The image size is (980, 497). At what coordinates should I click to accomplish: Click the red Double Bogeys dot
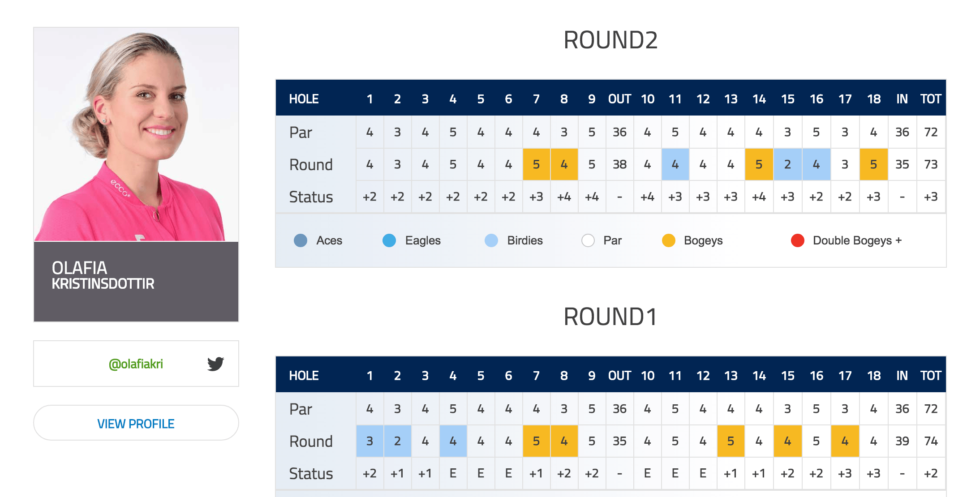798,240
